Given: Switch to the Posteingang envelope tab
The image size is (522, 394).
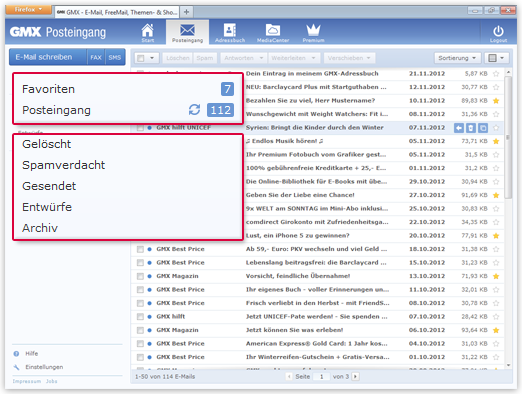Looking at the screenshot, I should 187,33.
